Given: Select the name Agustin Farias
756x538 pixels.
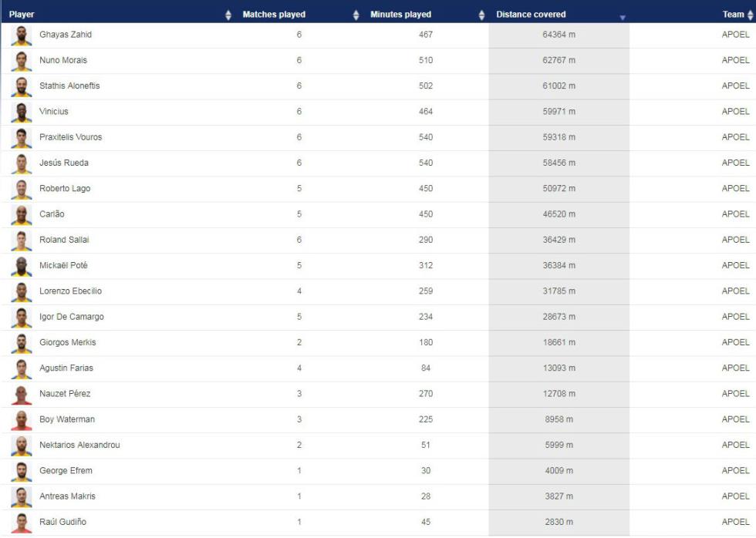Looking at the screenshot, I should pyautogui.click(x=66, y=368).
